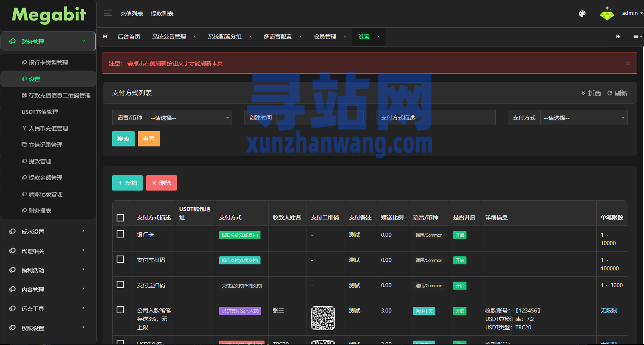This screenshot has height=345, width=644.
Task: Click the 新增 add button
Action: [127, 183]
